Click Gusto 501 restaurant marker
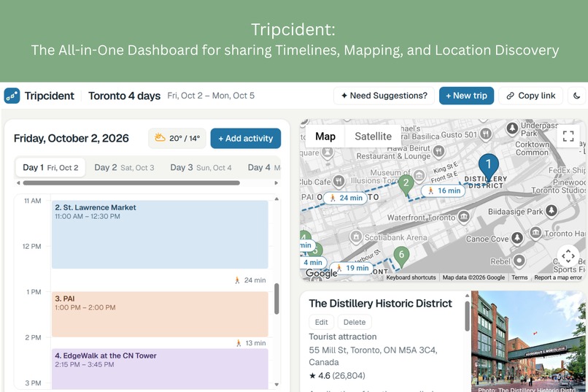Screen dimensions: 588x392 486,134
